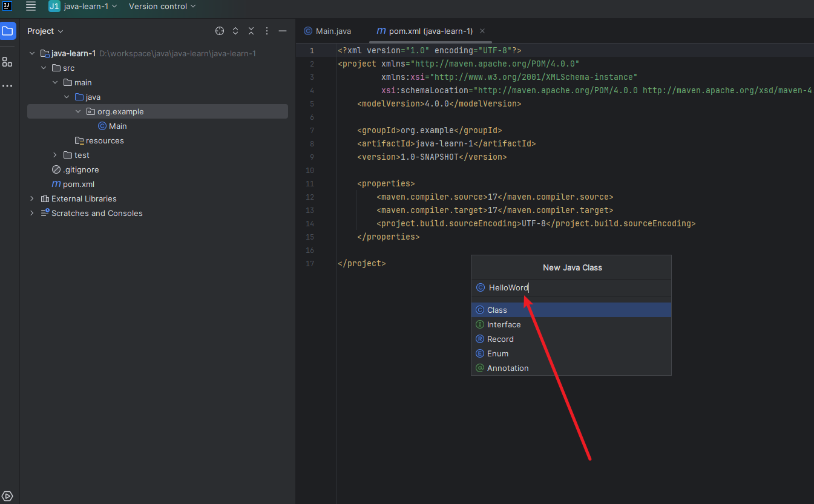The height and width of the screenshot is (504, 814).
Task: Open the Project view selector dropdown
Action: coord(45,31)
